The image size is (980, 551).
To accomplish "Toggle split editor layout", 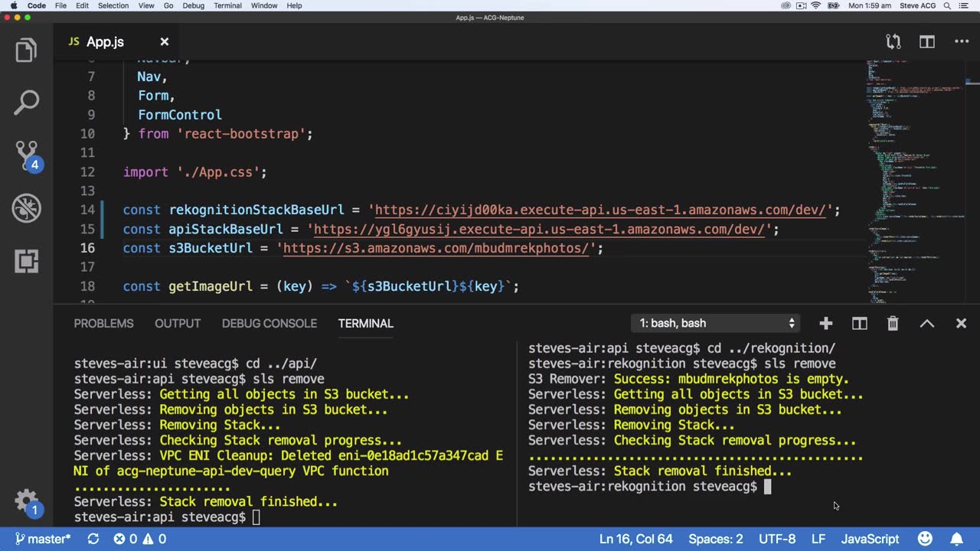I will tap(926, 42).
